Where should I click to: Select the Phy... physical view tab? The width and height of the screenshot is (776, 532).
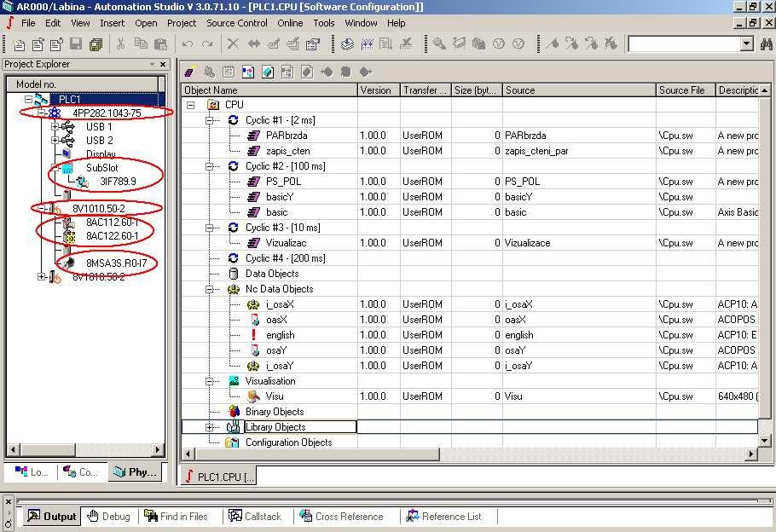point(135,472)
